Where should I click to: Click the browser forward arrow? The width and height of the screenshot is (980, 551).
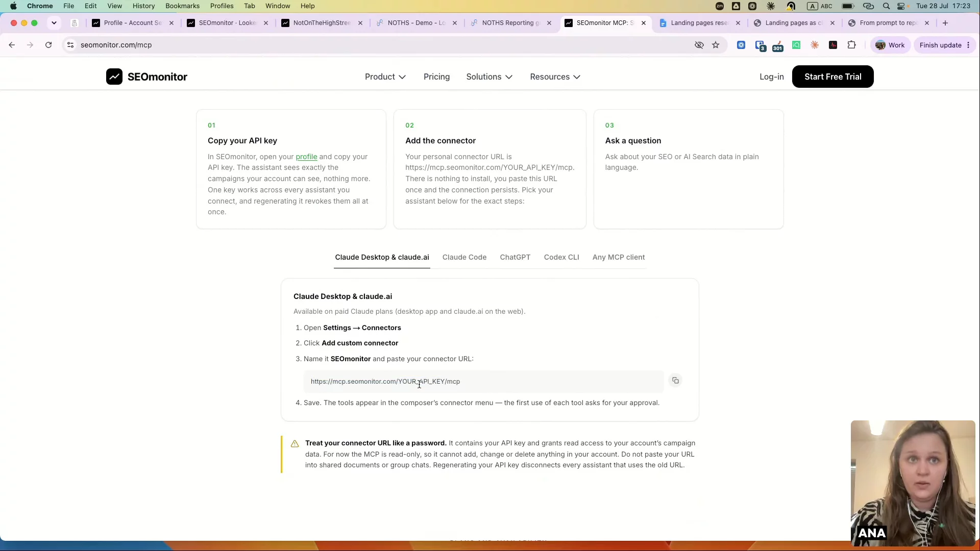click(30, 45)
